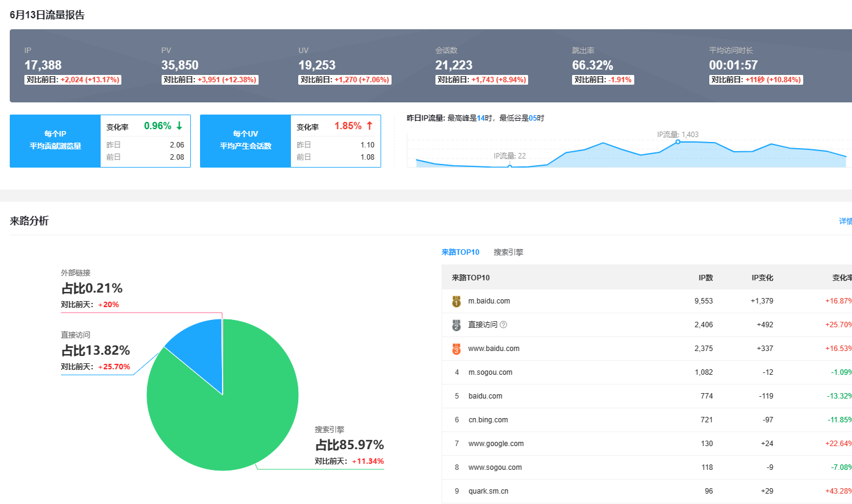
Task: Open the 详情 link in 来路分析
Action: 845,221
